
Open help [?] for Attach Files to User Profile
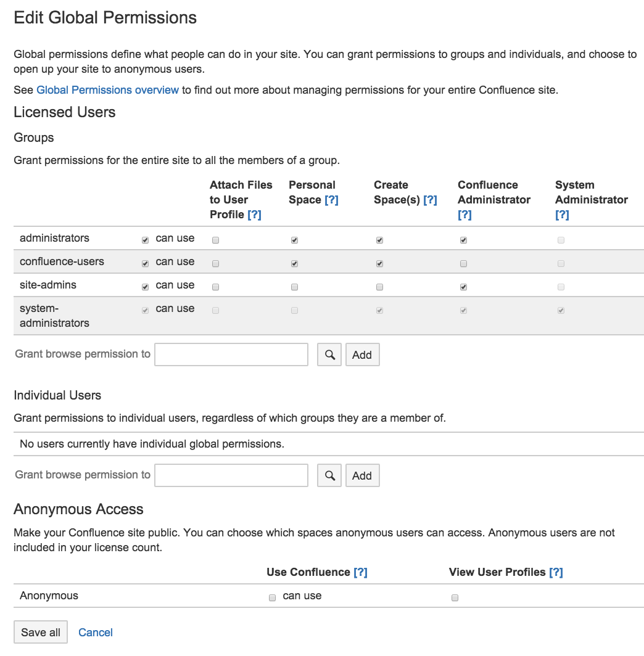click(254, 215)
